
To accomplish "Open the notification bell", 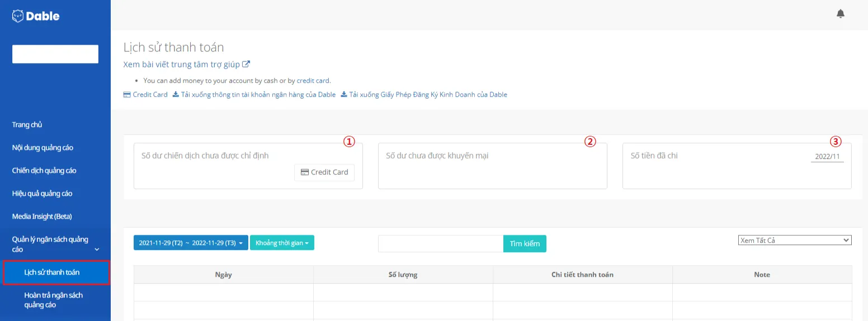I will [x=840, y=13].
